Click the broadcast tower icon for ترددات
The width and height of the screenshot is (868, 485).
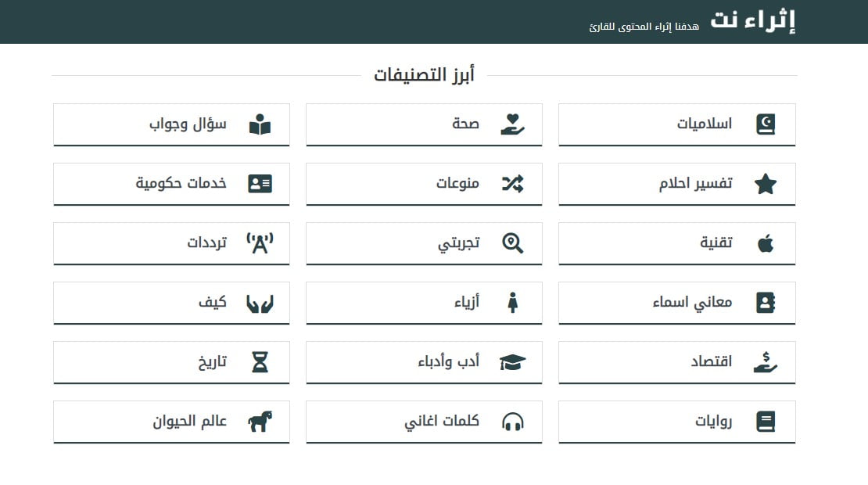[x=260, y=243]
